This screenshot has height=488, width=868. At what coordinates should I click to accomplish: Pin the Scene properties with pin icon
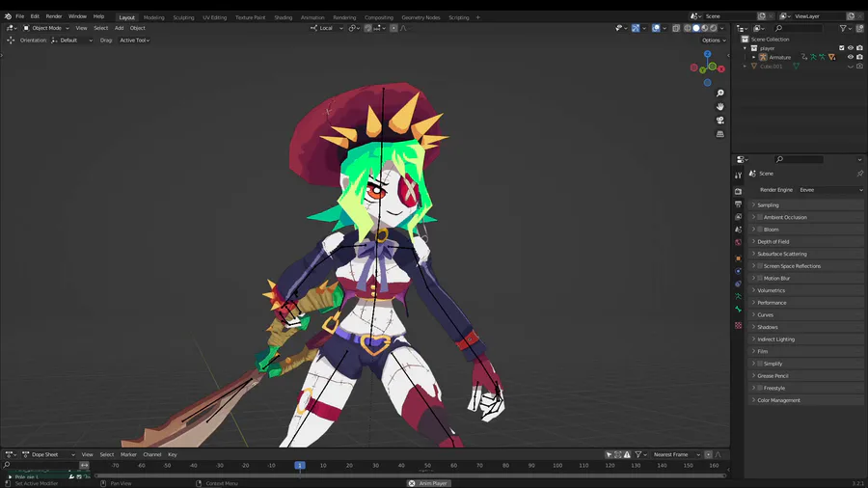(859, 174)
